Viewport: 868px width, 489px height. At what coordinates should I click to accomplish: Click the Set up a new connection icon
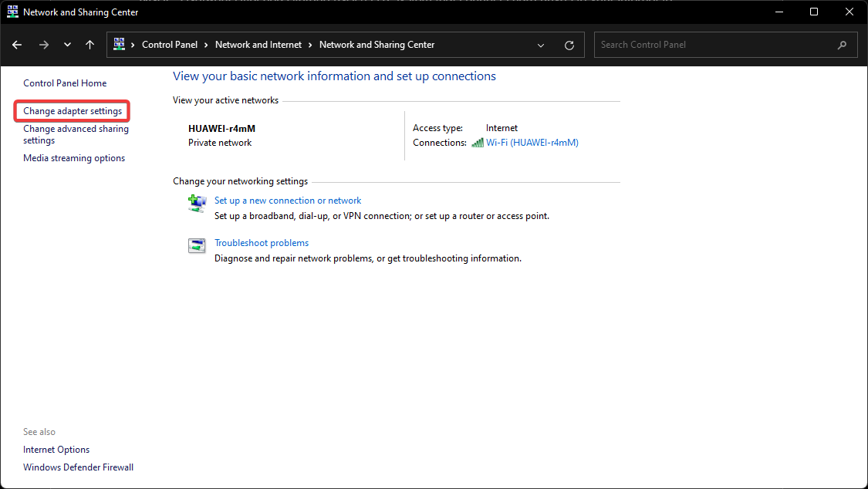click(197, 204)
